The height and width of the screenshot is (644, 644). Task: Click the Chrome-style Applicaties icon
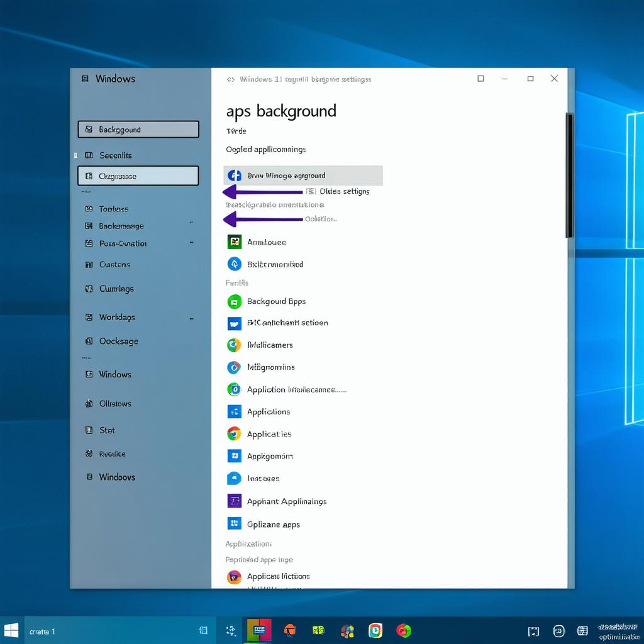tap(234, 434)
